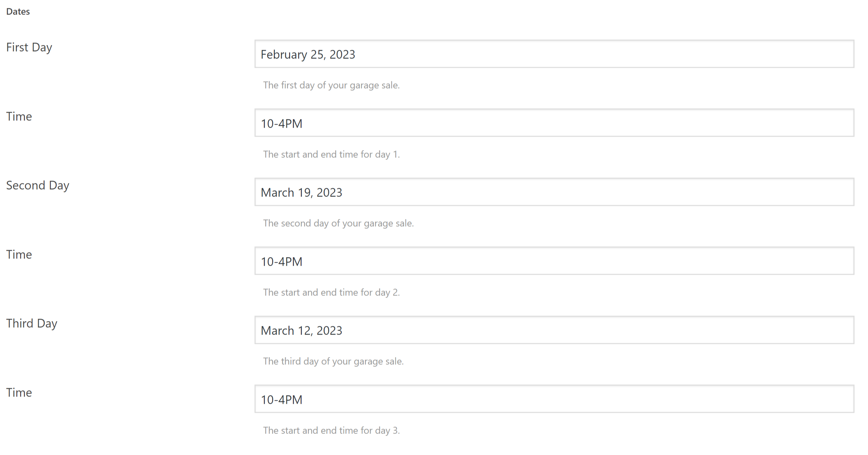Click 'The second day of your garage sale' hint
This screenshot has width=868, height=455.
[338, 224]
